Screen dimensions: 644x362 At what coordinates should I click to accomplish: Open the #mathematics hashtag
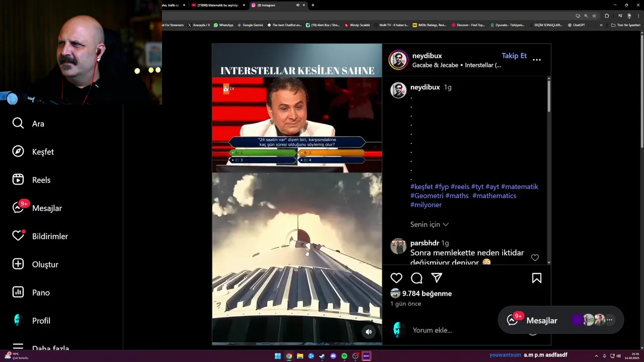494,196
